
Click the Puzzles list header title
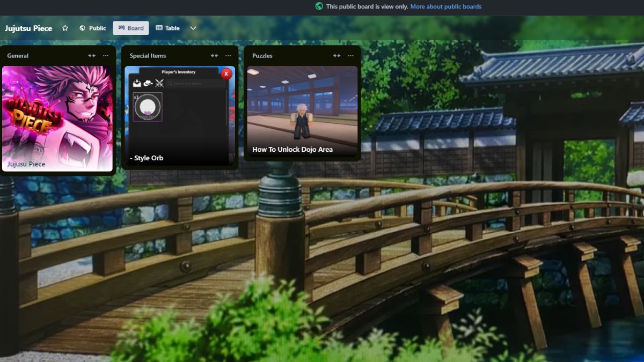262,56
